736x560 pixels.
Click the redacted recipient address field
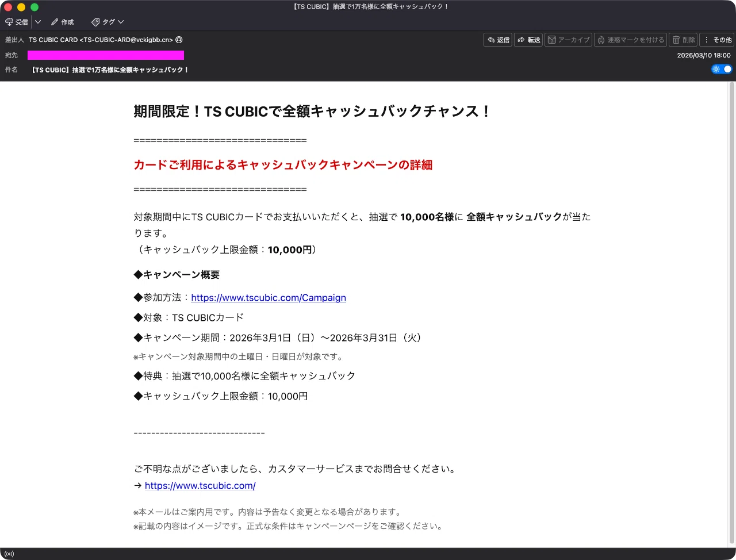tap(106, 55)
